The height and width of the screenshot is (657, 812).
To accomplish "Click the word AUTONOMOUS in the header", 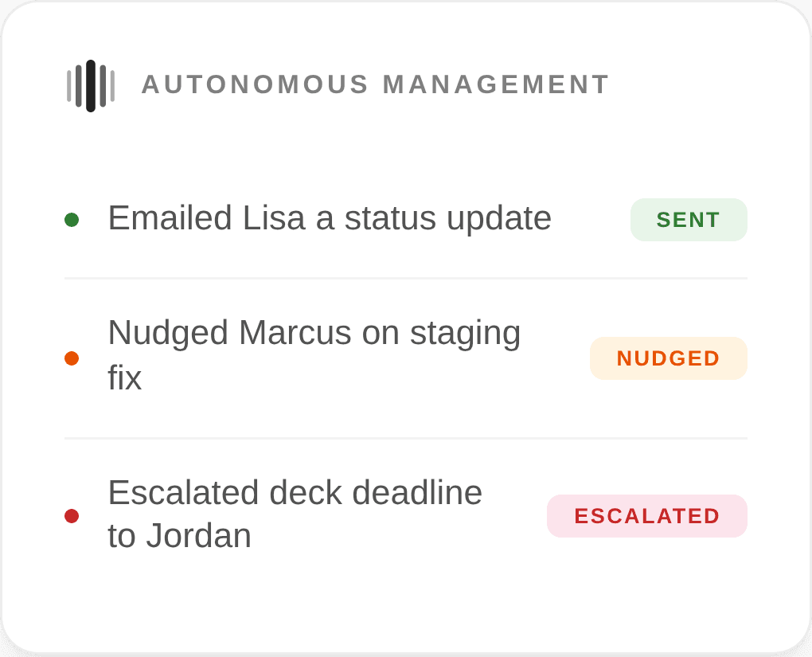I will [255, 84].
